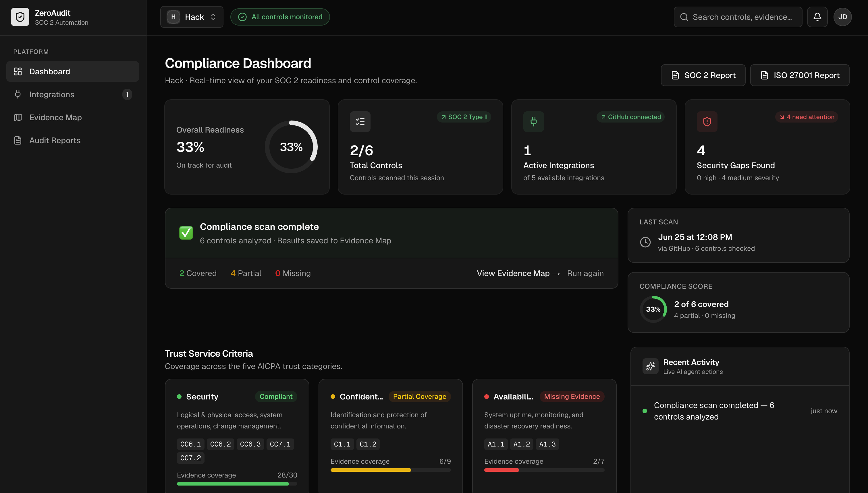Focus the Search controls, evidence field

pyautogui.click(x=738, y=17)
